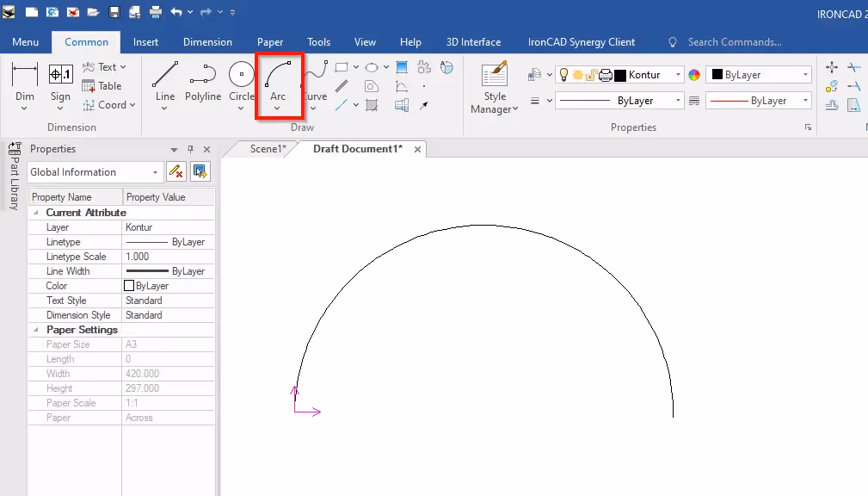
Task: Switch to the Scene1 document tab
Action: 268,148
